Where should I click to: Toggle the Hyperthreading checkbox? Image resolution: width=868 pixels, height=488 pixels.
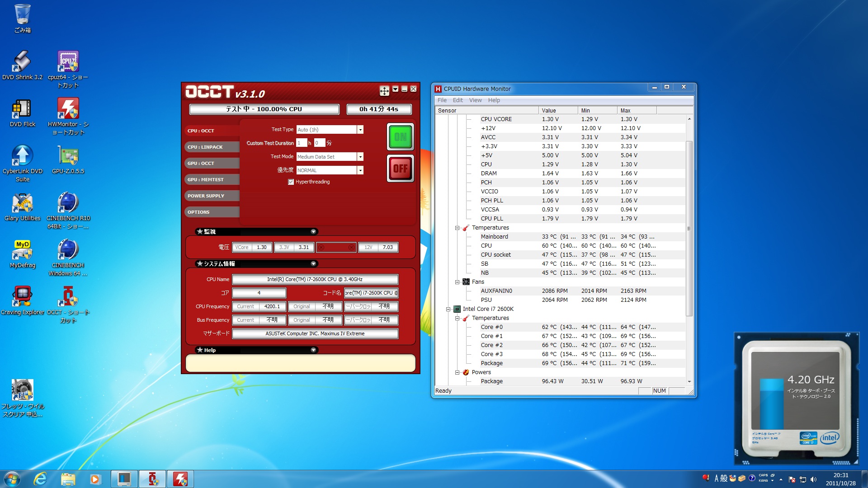coord(291,182)
